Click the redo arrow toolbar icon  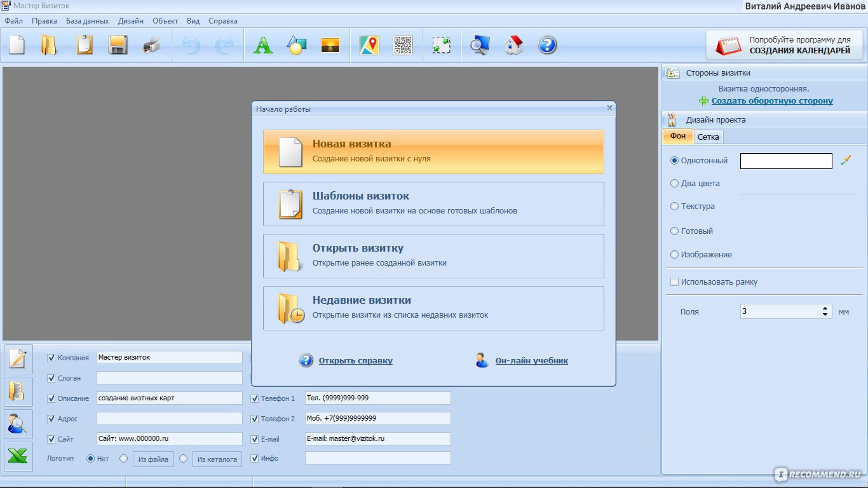click(224, 45)
